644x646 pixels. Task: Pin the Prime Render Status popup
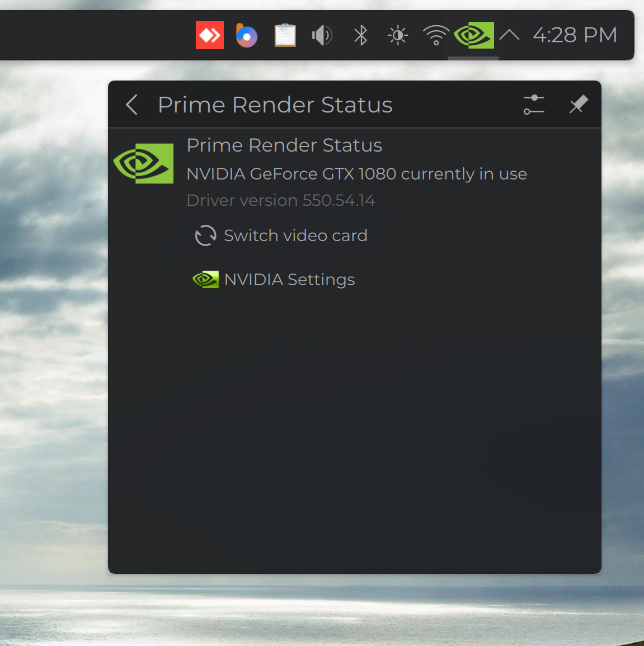click(579, 104)
